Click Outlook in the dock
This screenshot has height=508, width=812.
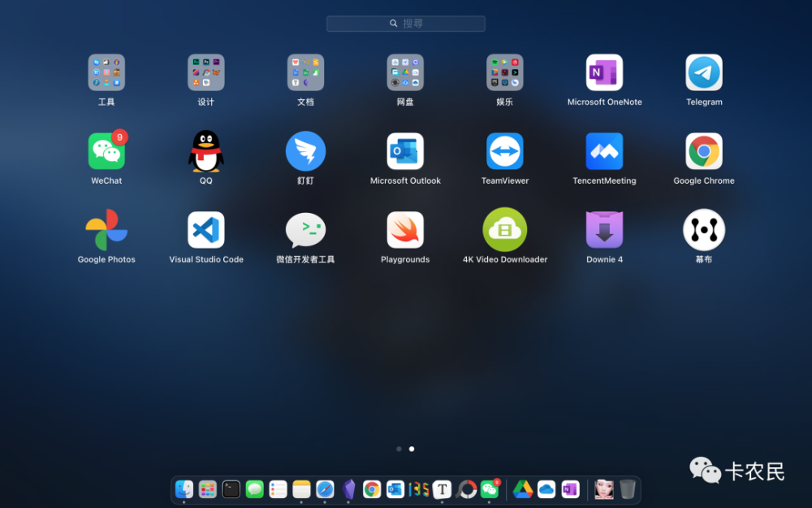click(x=395, y=489)
